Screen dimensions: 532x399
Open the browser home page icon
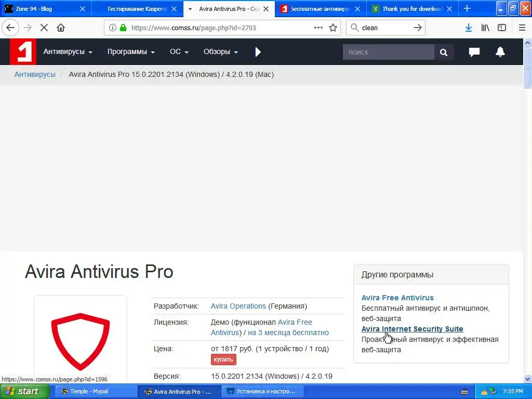click(61, 28)
